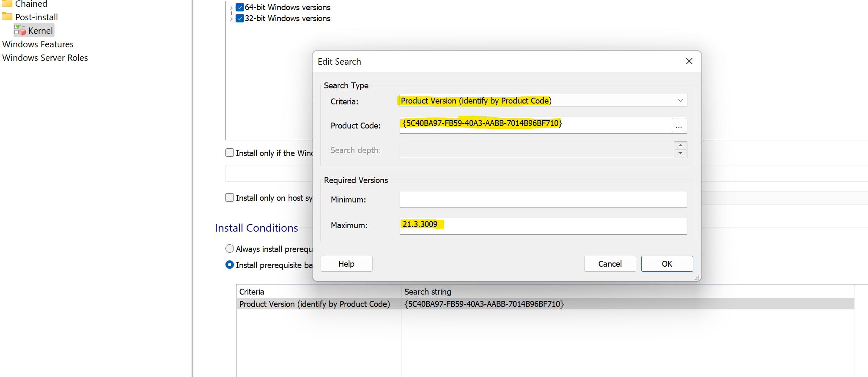
Task: Select the Post-install folder icon
Action: coord(7,17)
